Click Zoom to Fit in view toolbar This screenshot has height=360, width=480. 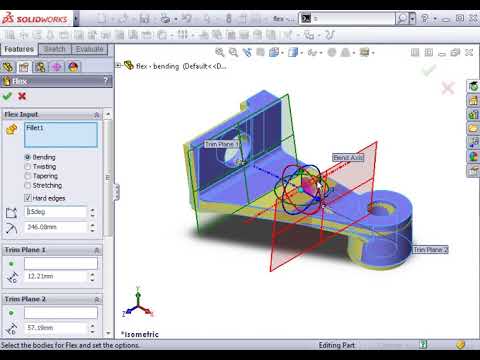tap(220, 52)
